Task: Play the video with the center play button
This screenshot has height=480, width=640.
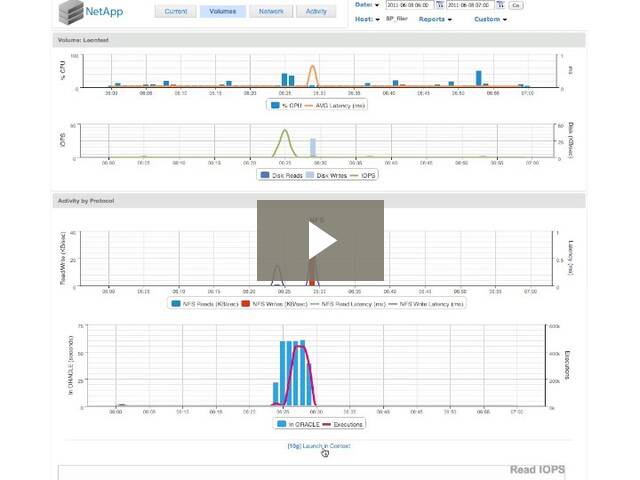Action: (320, 240)
